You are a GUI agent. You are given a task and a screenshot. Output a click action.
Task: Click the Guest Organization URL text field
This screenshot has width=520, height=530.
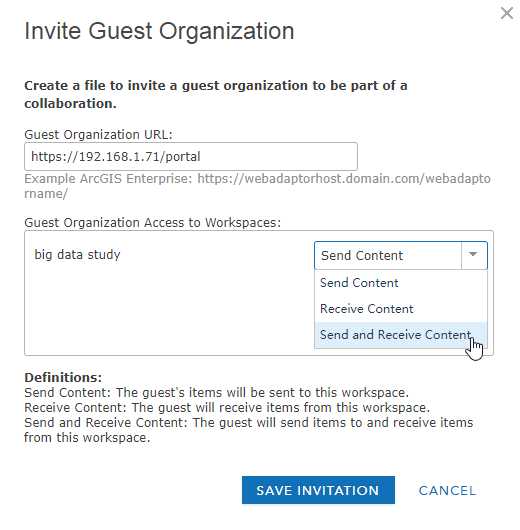point(191,156)
